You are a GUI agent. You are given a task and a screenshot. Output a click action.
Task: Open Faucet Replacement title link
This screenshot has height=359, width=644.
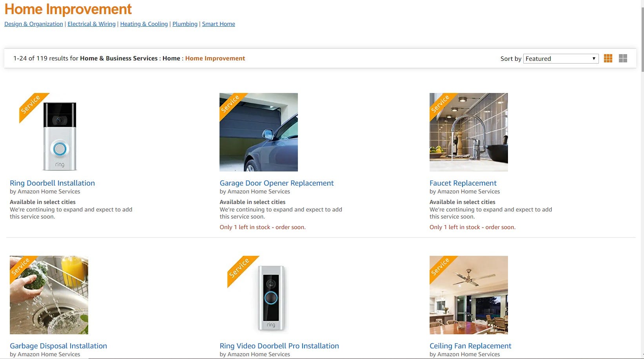tap(463, 183)
